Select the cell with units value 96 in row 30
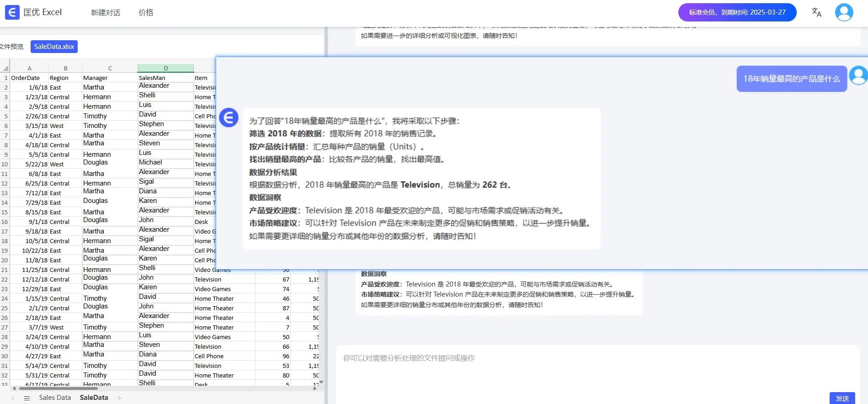The image size is (868, 404). tap(273, 356)
